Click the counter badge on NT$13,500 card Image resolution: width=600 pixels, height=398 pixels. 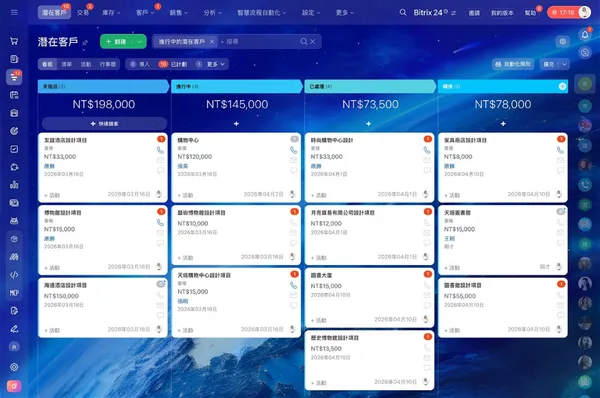coord(427,337)
